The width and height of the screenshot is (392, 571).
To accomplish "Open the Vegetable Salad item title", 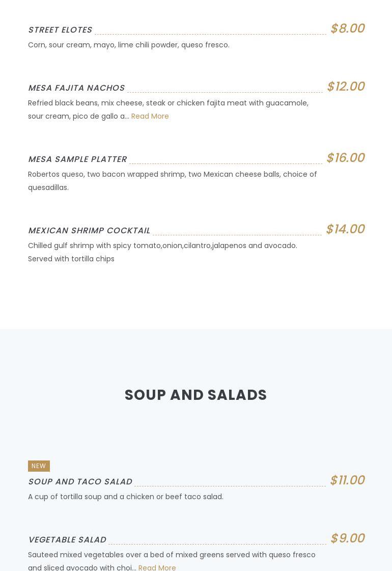I will click(x=67, y=540).
